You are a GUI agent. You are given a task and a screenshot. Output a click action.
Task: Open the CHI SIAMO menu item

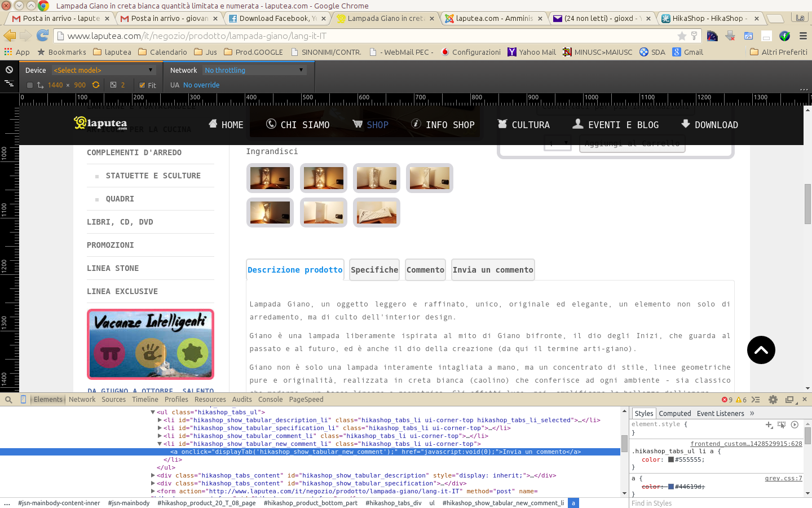click(298, 125)
